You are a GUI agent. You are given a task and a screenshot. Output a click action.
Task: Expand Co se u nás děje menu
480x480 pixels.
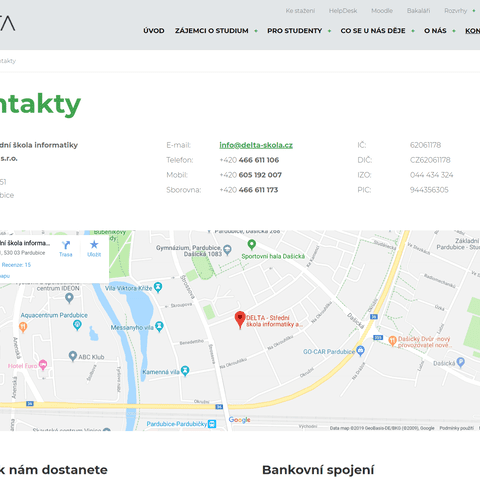[x=373, y=31]
